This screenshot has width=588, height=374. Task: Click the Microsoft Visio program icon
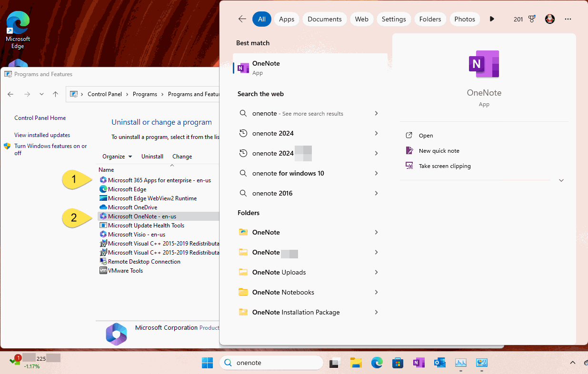[103, 234]
